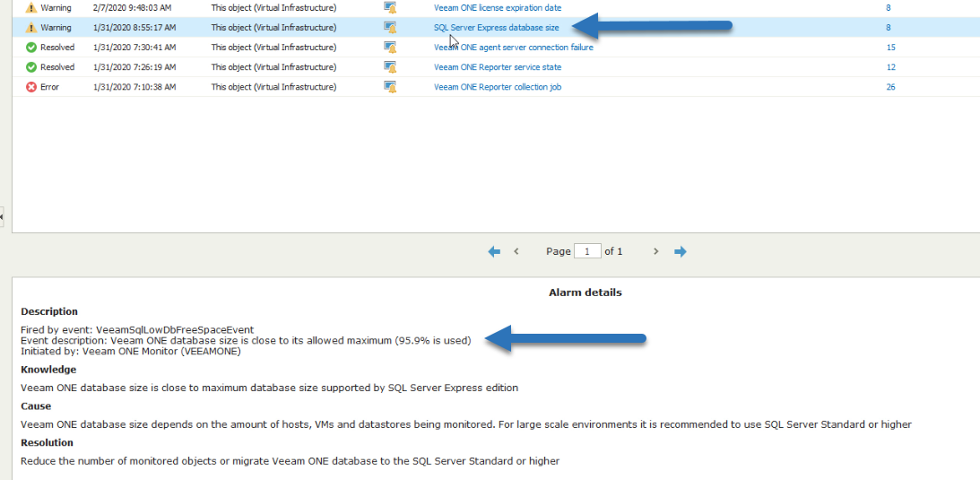Click source object text in license expiration row

pyautogui.click(x=273, y=8)
